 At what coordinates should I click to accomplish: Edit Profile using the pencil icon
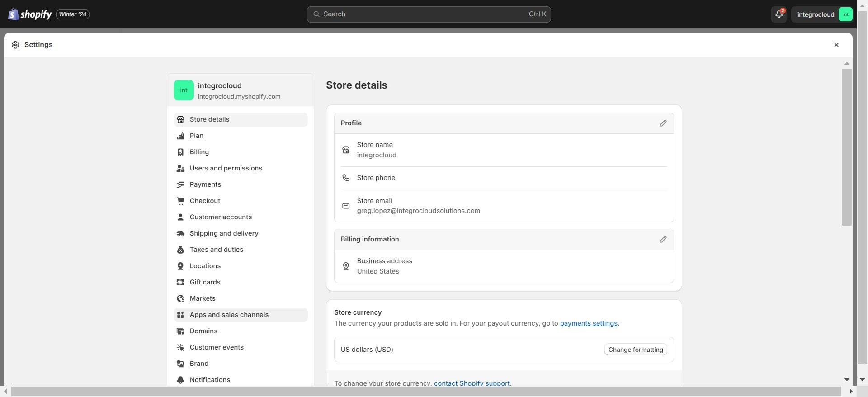663,123
